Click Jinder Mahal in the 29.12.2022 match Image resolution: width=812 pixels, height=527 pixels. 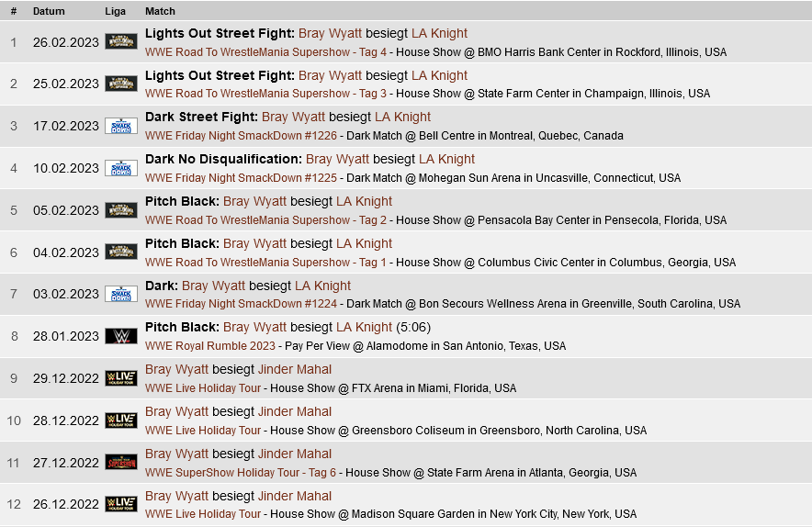(x=295, y=370)
